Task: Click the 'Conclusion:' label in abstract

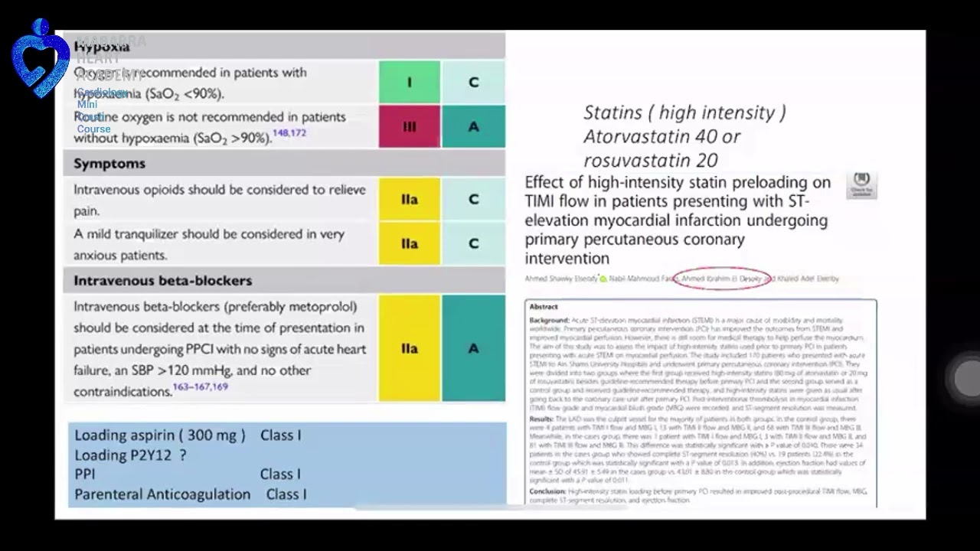Action: 549,491
